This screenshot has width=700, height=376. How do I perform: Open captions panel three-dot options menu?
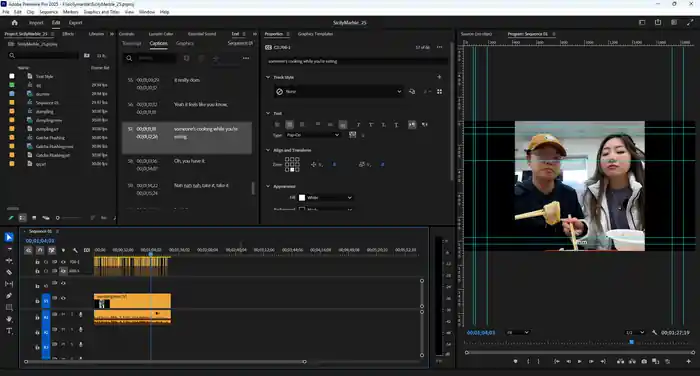click(x=246, y=58)
